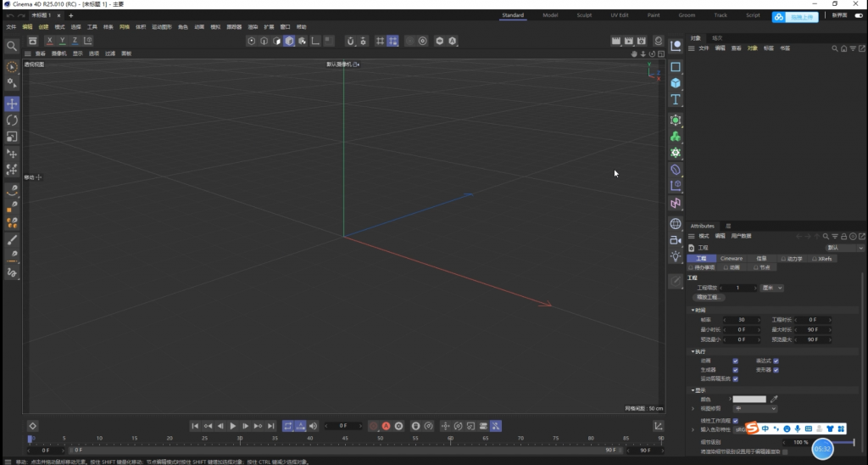Open the search magnifier at top left

coord(12,47)
